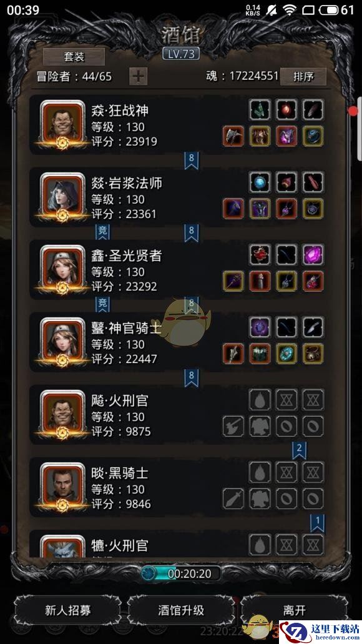
Task: Open the 套装 set tab
Action: (x=74, y=57)
